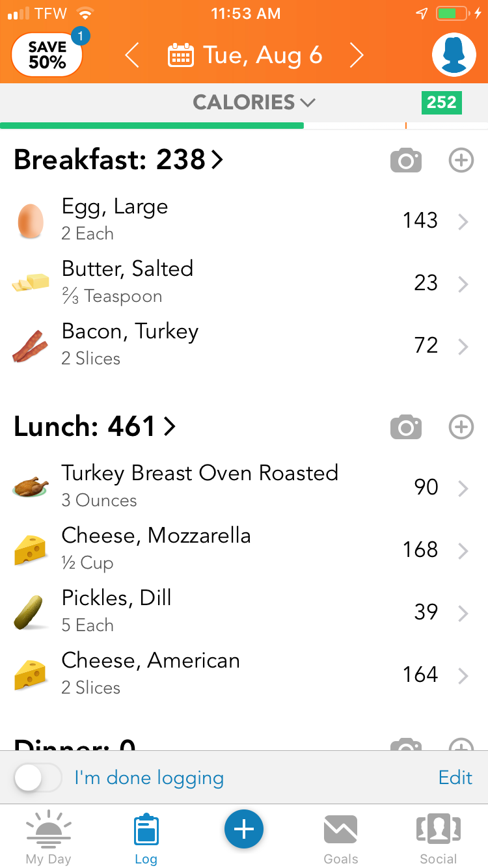Open the user profile avatar
This screenshot has height=868, width=488.
coord(454,55)
